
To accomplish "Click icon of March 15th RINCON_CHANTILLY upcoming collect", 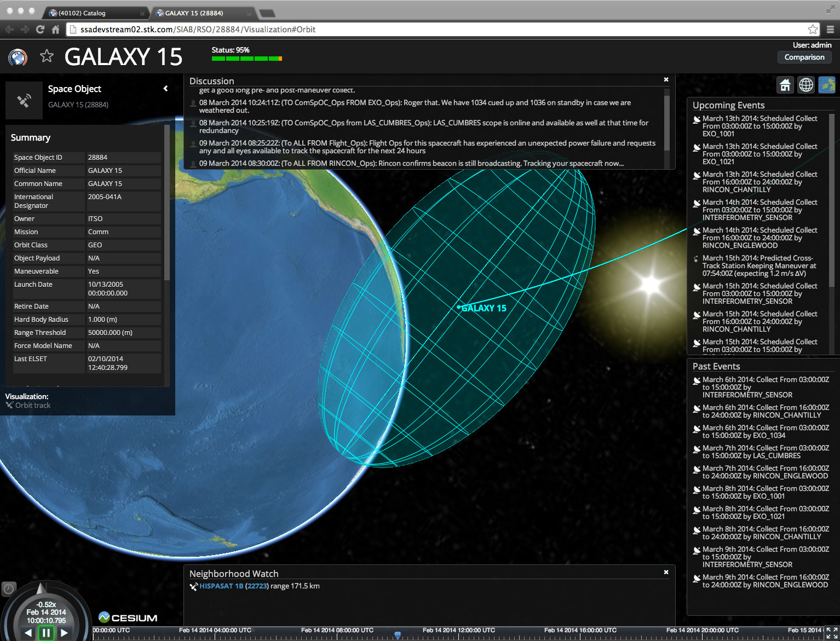I will tap(697, 315).
